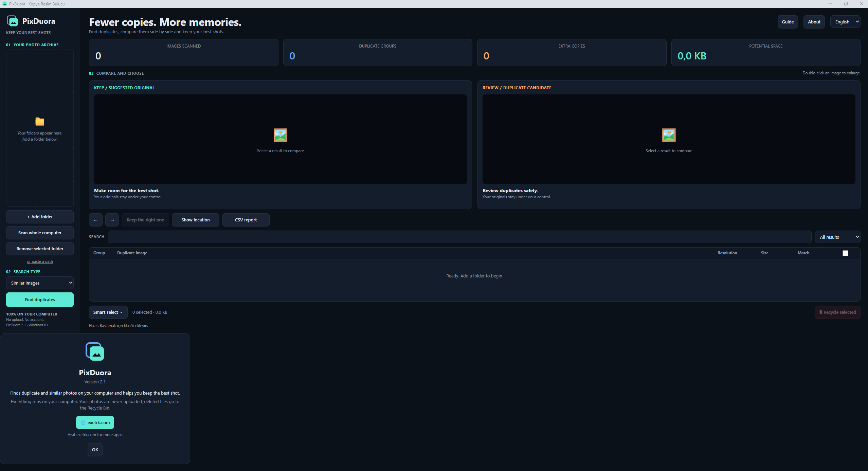Click Keep the right one button
Viewport: 868px width, 471px height.
coord(145,220)
